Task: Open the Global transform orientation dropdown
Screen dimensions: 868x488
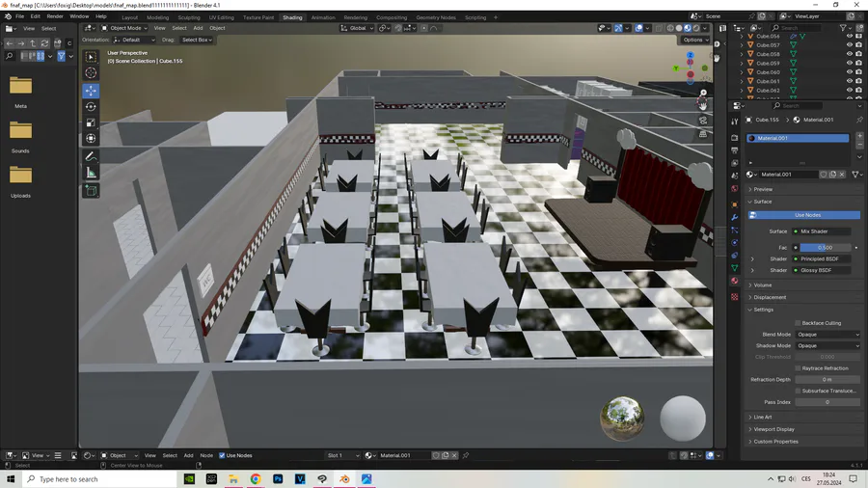Action: [357, 28]
